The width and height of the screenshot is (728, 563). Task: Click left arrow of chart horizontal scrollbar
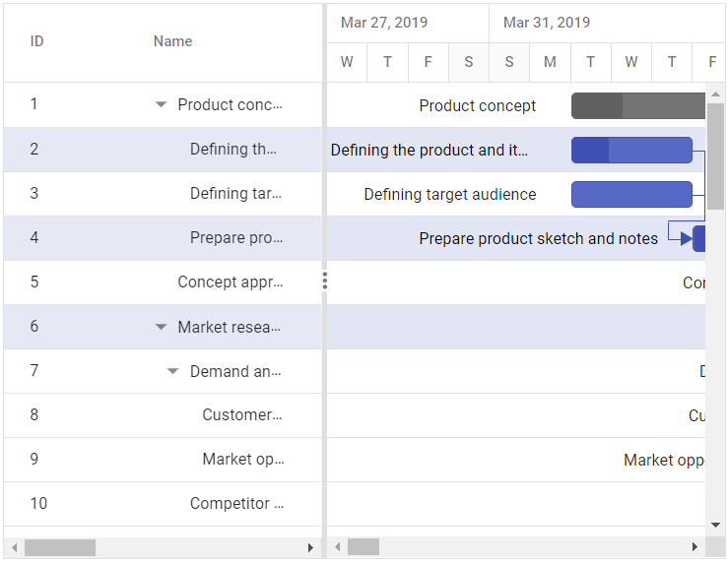coord(337,547)
